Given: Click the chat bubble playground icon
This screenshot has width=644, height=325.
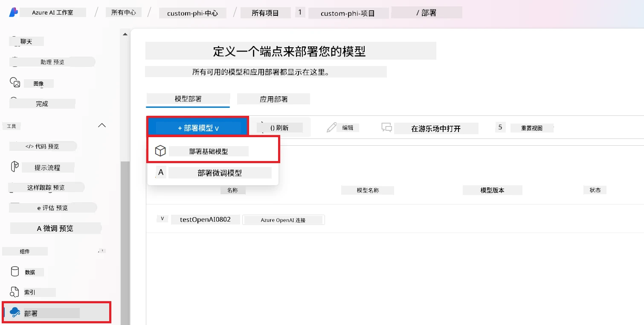Looking at the screenshot, I should (387, 127).
